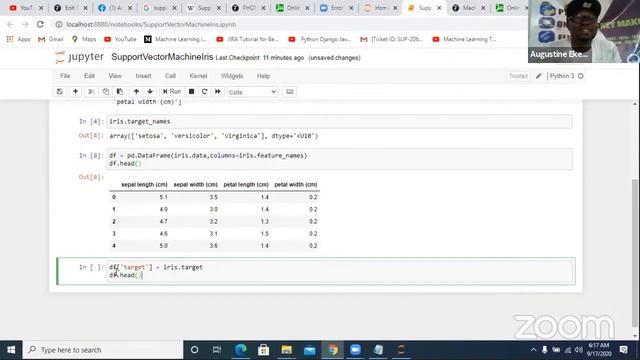
Task: Open the Apps bookmarks shortcut
Action: (x=18, y=39)
